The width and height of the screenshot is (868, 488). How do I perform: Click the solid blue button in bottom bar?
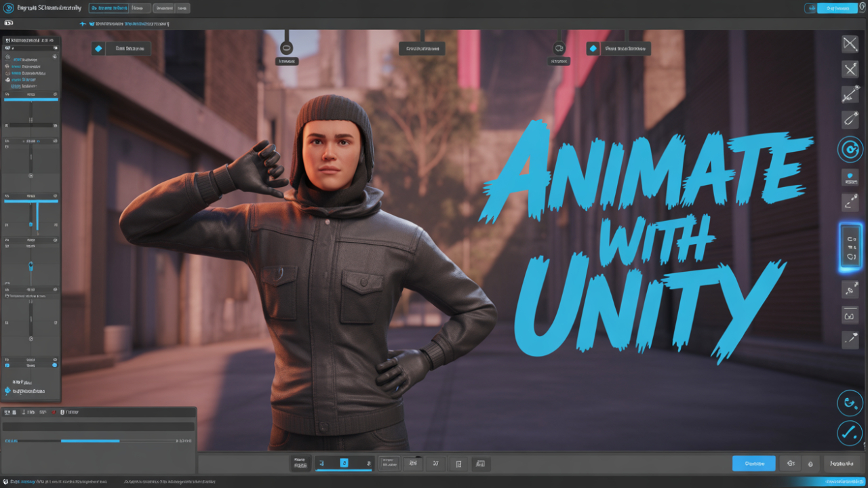pyautogui.click(x=753, y=464)
